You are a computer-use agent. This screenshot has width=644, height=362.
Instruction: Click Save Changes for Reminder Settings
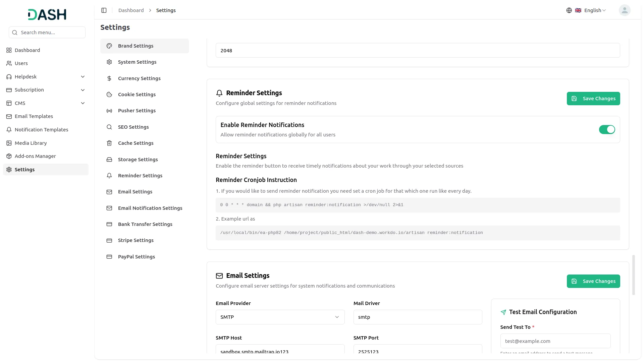(x=593, y=98)
